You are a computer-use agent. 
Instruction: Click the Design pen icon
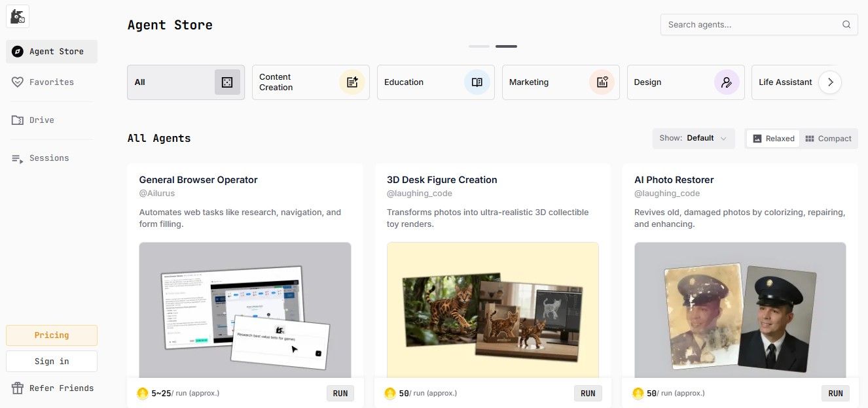click(x=727, y=82)
